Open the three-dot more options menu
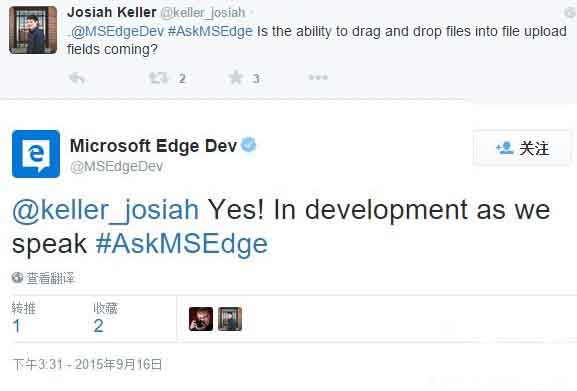Image resolution: width=577 pixels, height=391 pixels. point(318,77)
